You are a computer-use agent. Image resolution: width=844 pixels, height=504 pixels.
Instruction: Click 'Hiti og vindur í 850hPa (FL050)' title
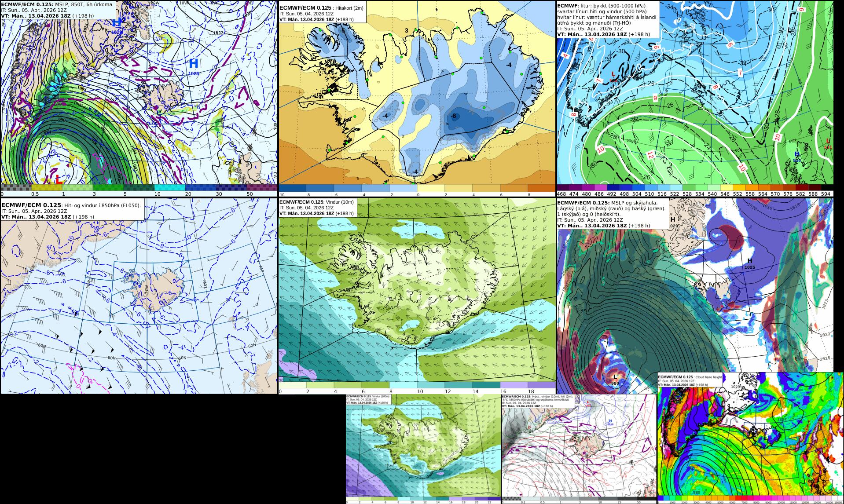(x=102, y=205)
